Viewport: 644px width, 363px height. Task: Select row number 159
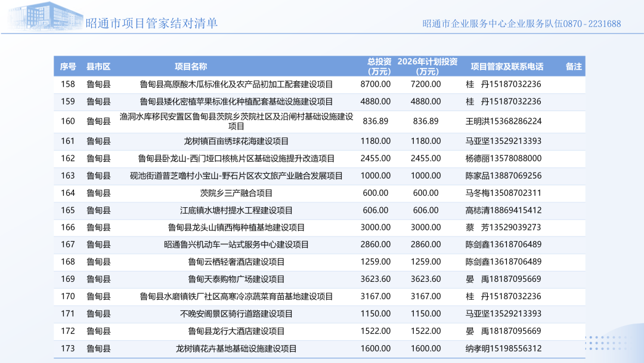pos(68,101)
